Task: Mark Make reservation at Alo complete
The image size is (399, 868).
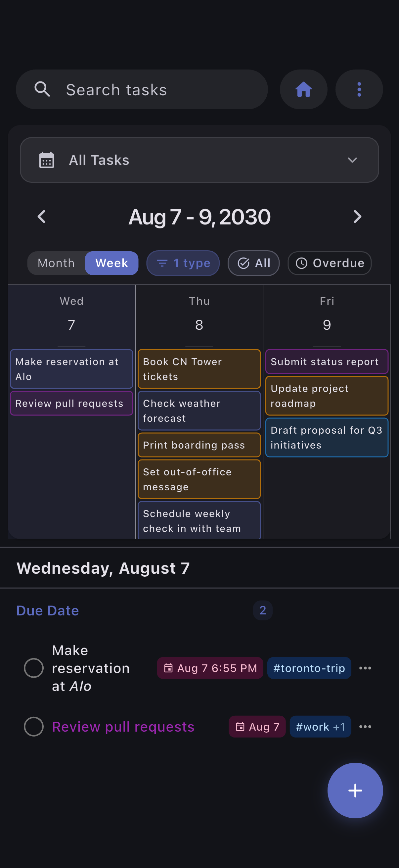Action: point(34,668)
